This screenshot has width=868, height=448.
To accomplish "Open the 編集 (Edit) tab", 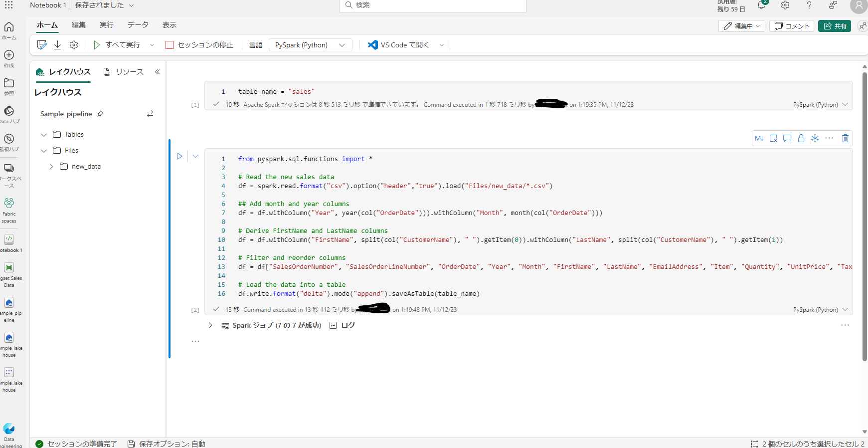I will (79, 25).
